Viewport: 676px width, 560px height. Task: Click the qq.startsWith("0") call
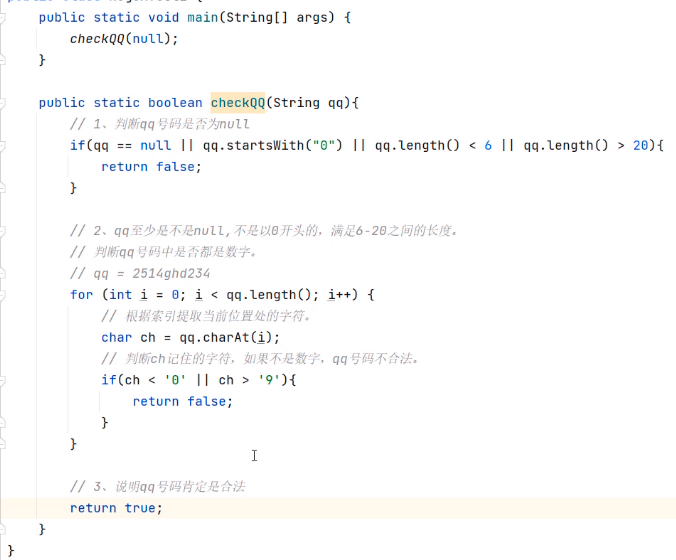(x=272, y=146)
